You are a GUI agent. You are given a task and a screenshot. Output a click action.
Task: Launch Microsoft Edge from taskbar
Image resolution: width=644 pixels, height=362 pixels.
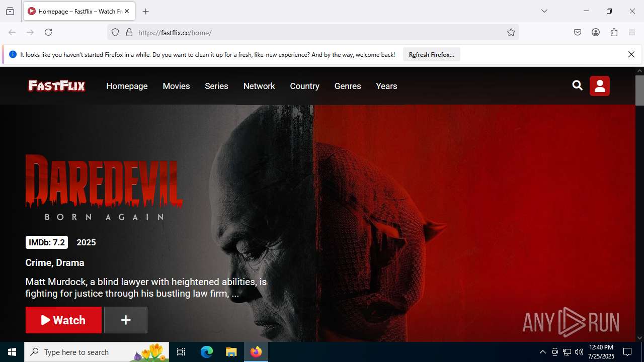(x=207, y=352)
